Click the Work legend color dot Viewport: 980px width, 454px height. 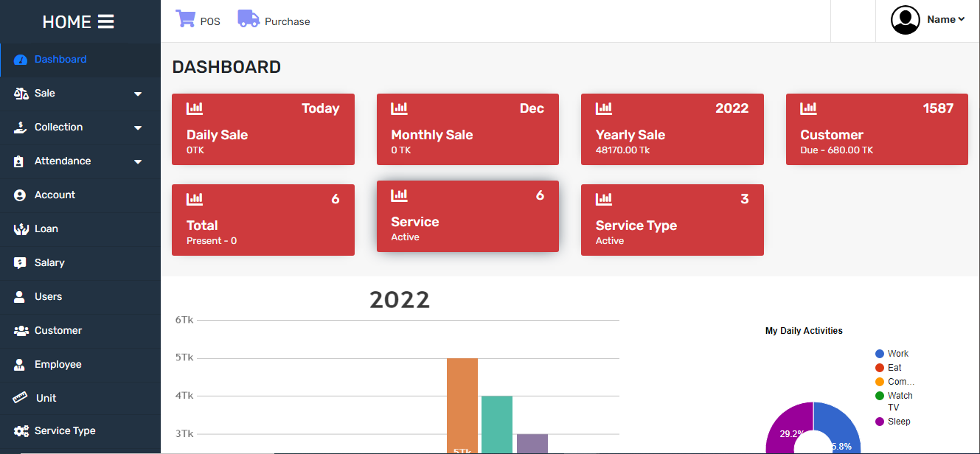[x=880, y=354]
